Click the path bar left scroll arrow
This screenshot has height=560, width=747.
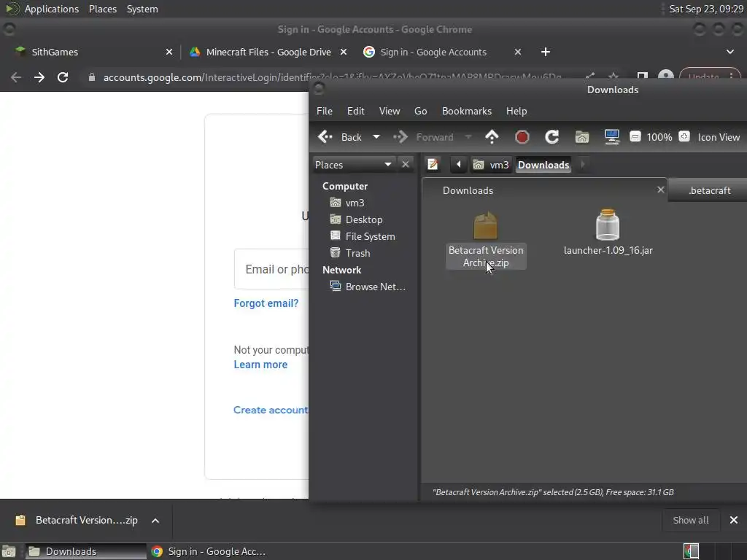[459, 165]
